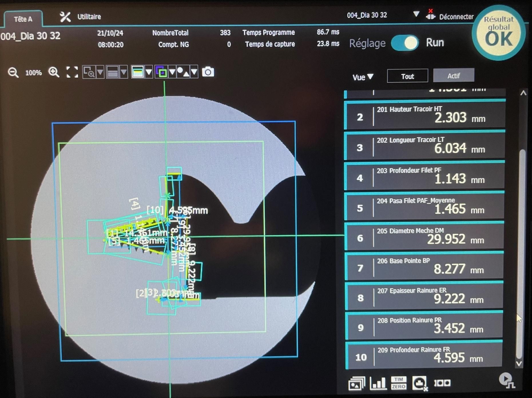Click the TIM ZERO icon
532x398 pixels.
coord(398,383)
